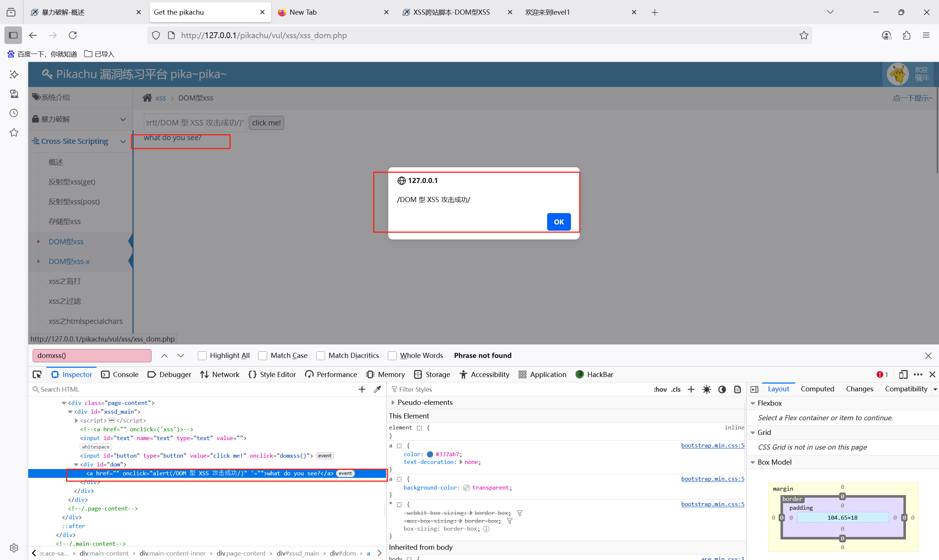Click the domxss() find input field
The height and width of the screenshot is (560, 939).
click(x=92, y=355)
